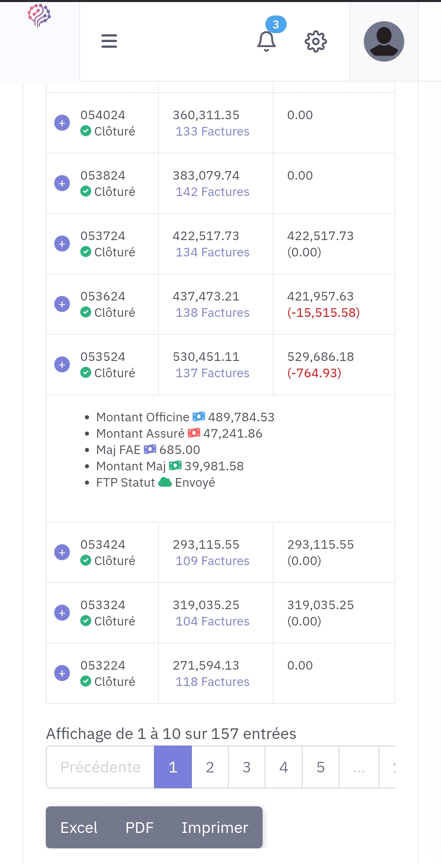Viewport: 441px width, 868px height.
Task: Expand details for row 053824
Action: click(x=62, y=183)
